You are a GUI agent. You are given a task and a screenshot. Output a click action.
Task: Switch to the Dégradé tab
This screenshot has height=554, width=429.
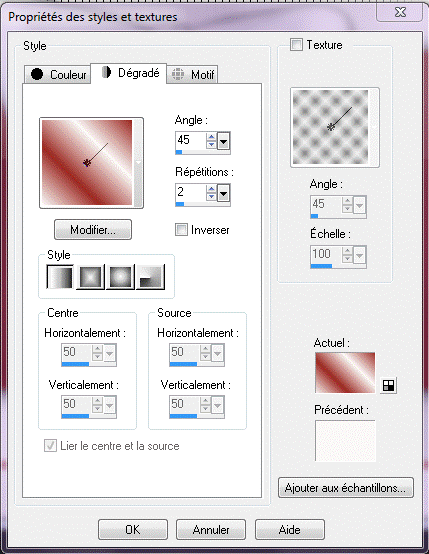(129, 73)
